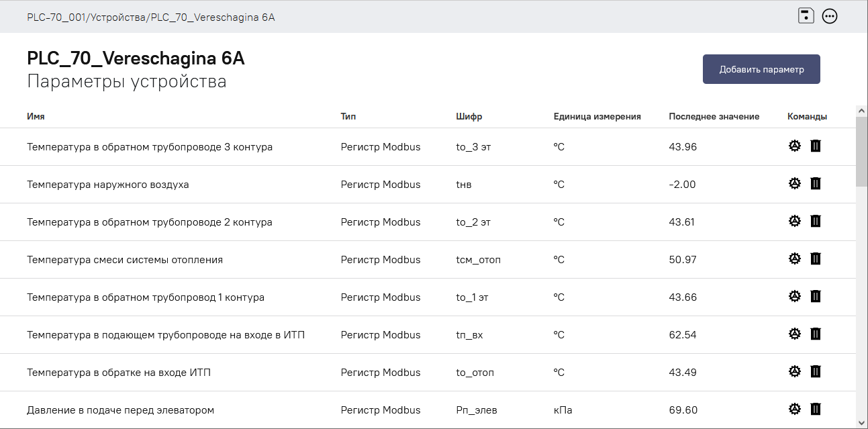Delete parameter Температура в обратном трубопровод 1 контура

tap(816, 296)
